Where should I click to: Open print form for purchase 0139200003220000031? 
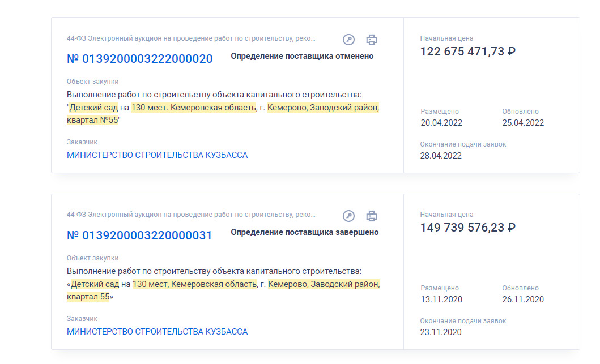click(371, 216)
